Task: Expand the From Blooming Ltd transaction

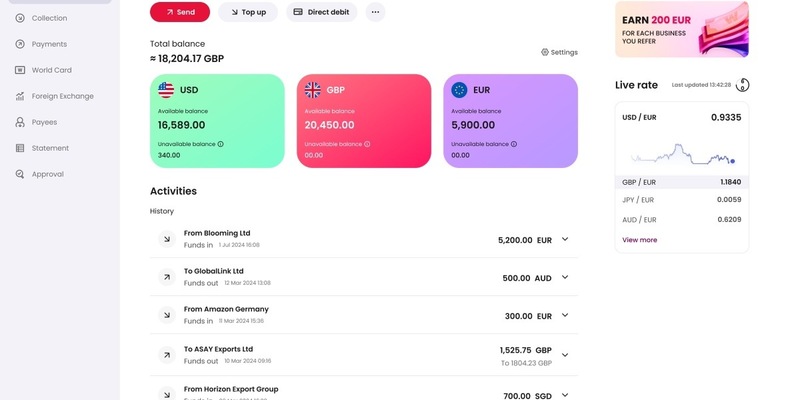Action: pos(565,239)
